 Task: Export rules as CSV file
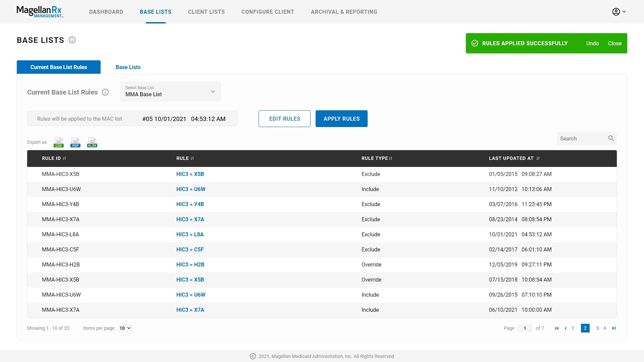click(x=59, y=142)
